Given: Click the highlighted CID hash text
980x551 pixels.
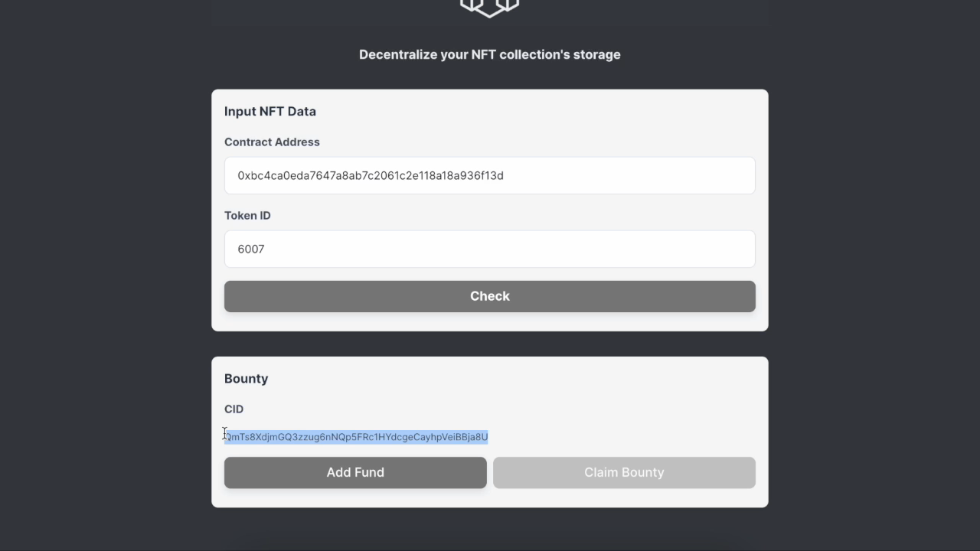Looking at the screenshot, I should coord(356,437).
